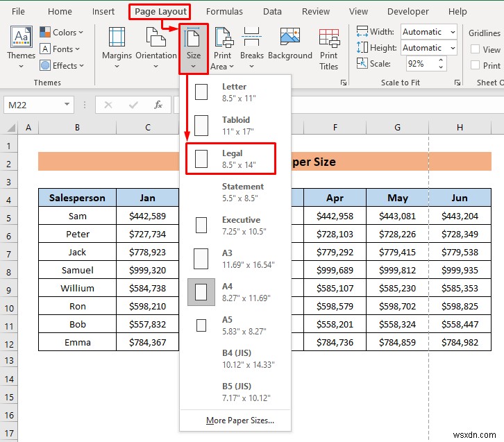Screen dimensions: 504x442
Task: Select A4 paper size option
Action: pos(235,292)
